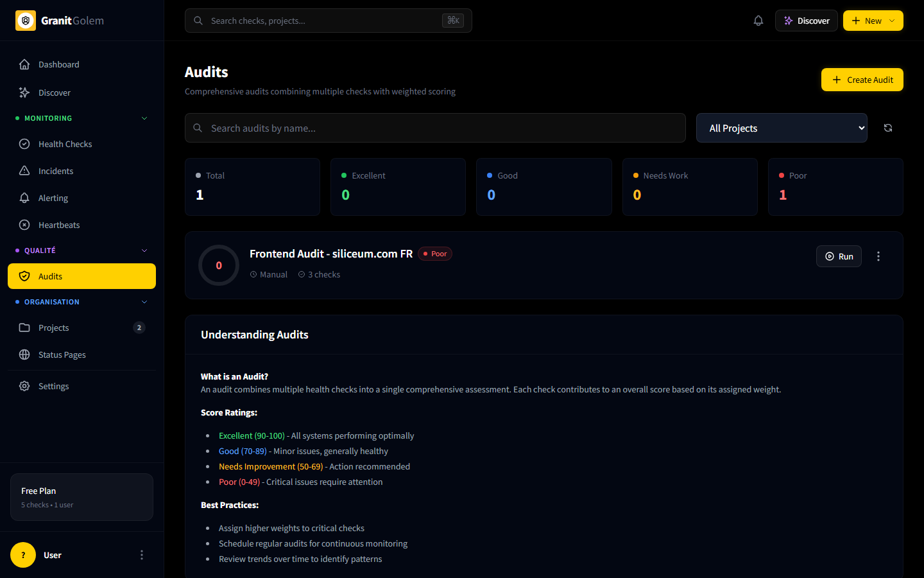Viewport: 924px width, 578px height.
Task: Open the notifications bell icon
Action: click(x=758, y=21)
